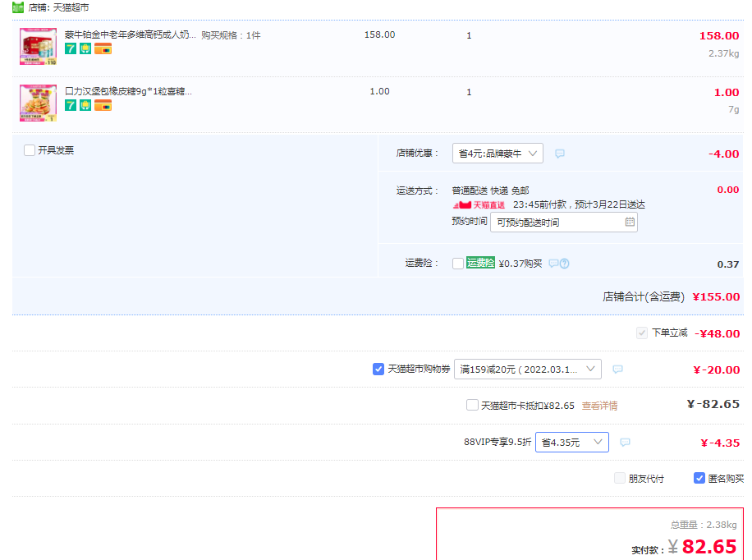Expand the 省4元:品牌蒙牛 store discount dropdown
752x560 pixels.
coord(498,154)
